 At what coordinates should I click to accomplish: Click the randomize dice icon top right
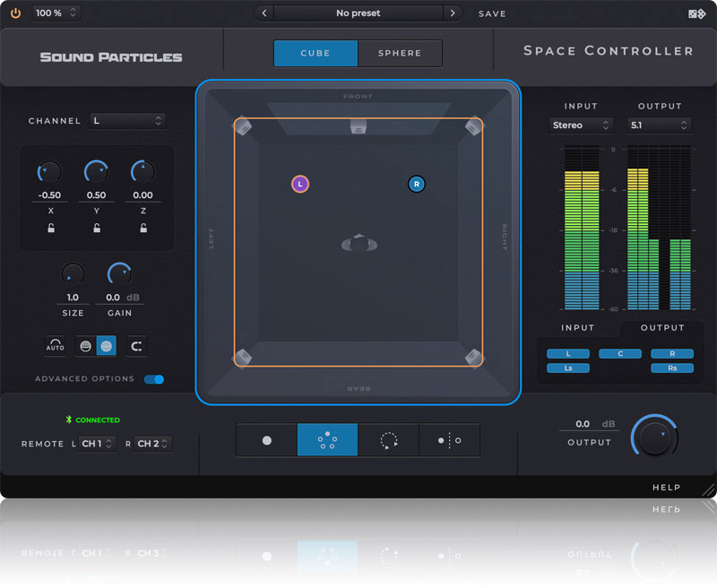coord(695,13)
